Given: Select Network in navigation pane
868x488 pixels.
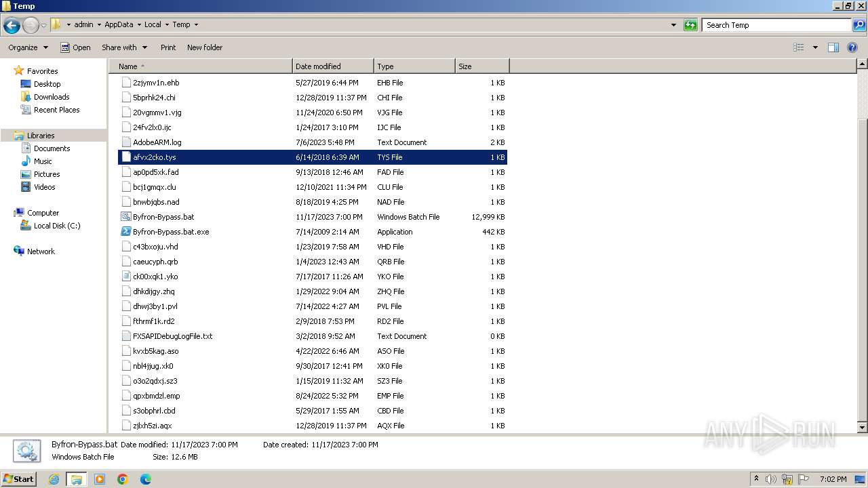Looking at the screenshot, I should point(41,251).
